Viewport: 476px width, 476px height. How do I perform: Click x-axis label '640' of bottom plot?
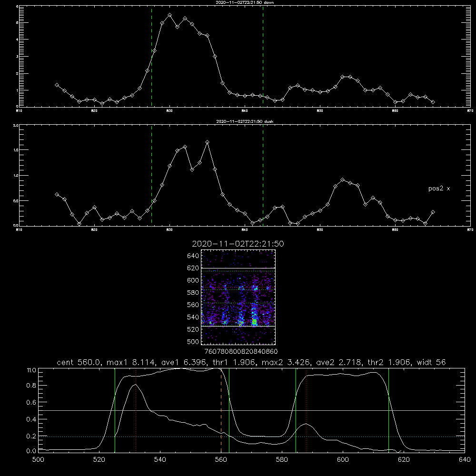tap(465, 460)
